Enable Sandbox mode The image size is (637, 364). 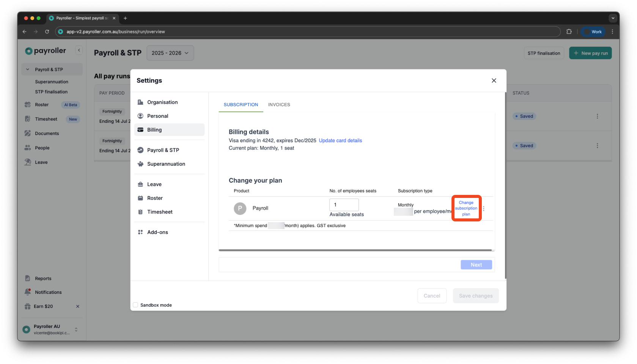pyautogui.click(x=135, y=305)
